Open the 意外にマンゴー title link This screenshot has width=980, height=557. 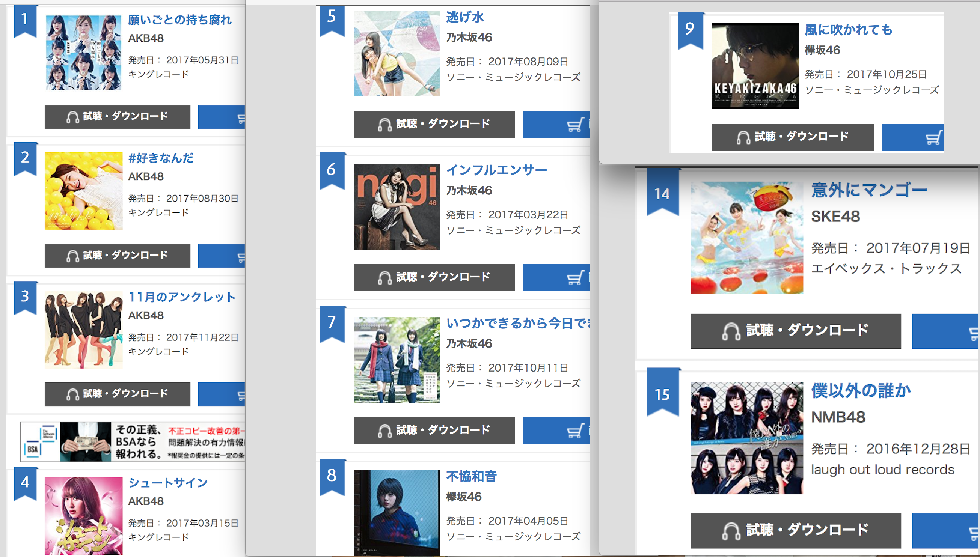pyautogui.click(x=869, y=190)
